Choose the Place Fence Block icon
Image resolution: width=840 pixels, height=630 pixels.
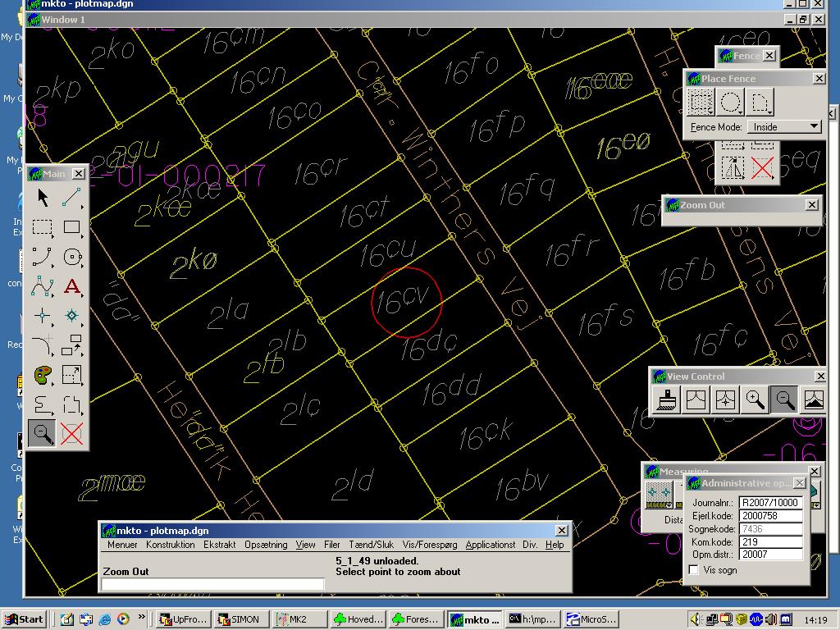pyautogui.click(x=701, y=102)
